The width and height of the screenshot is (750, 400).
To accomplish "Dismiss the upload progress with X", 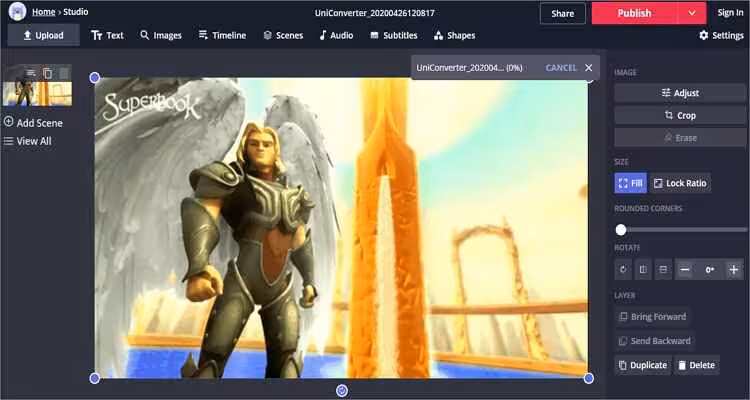I will (589, 68).
